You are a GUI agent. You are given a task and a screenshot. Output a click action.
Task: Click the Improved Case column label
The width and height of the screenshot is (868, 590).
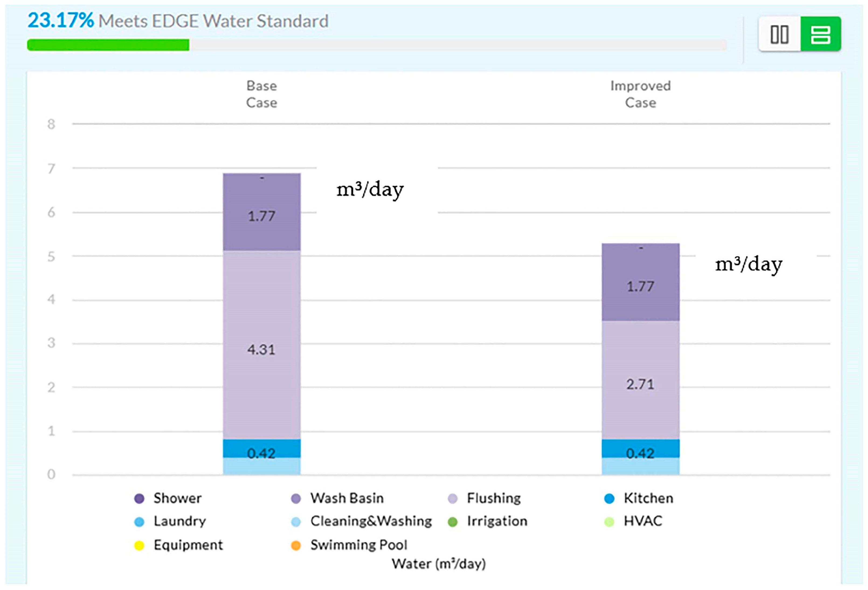click(640, 94)
